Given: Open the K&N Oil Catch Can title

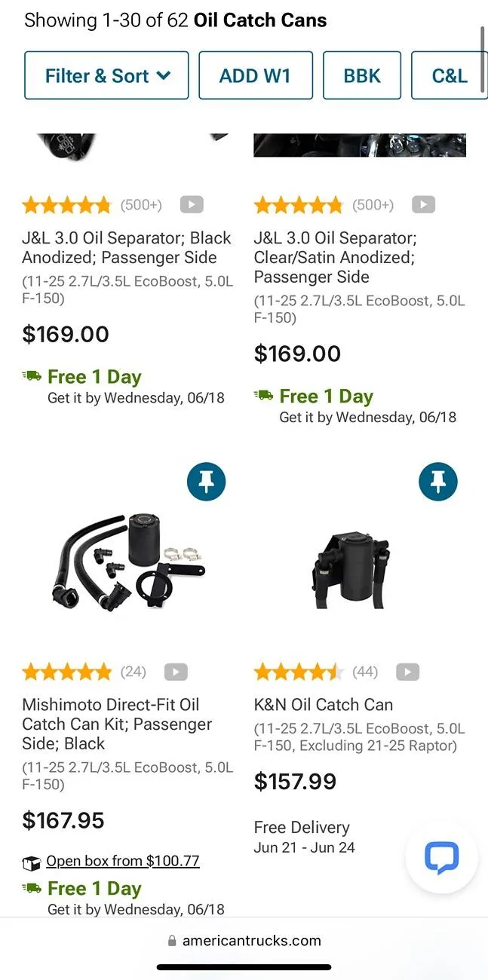Looking at the screenshot, I should click(324, 705).
